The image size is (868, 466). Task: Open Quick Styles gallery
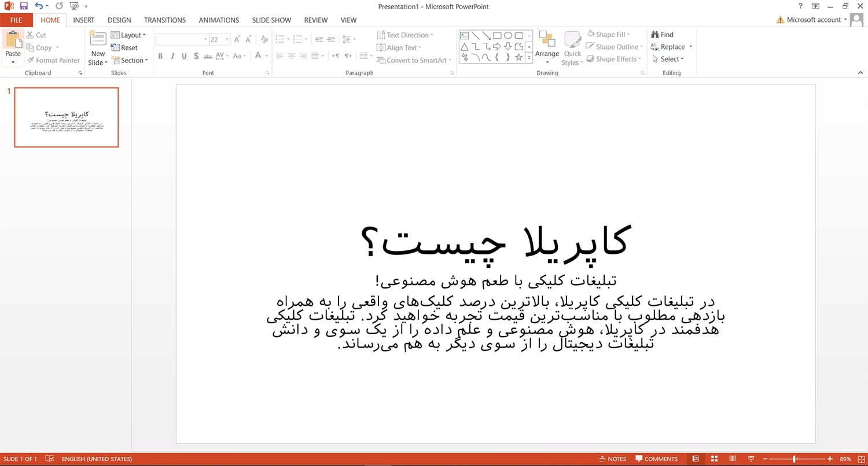pos(572,49)
